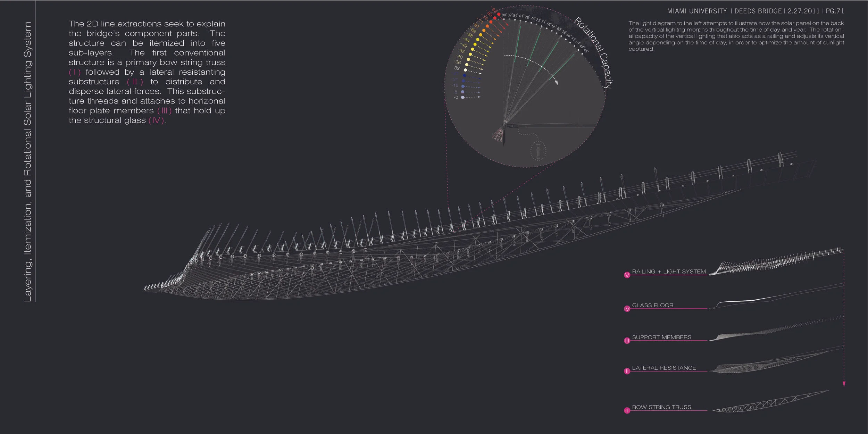Click the pink circle numbered III
Image resolution: width=868 pixels, height=434 pixels.
[x=627, y=341]
